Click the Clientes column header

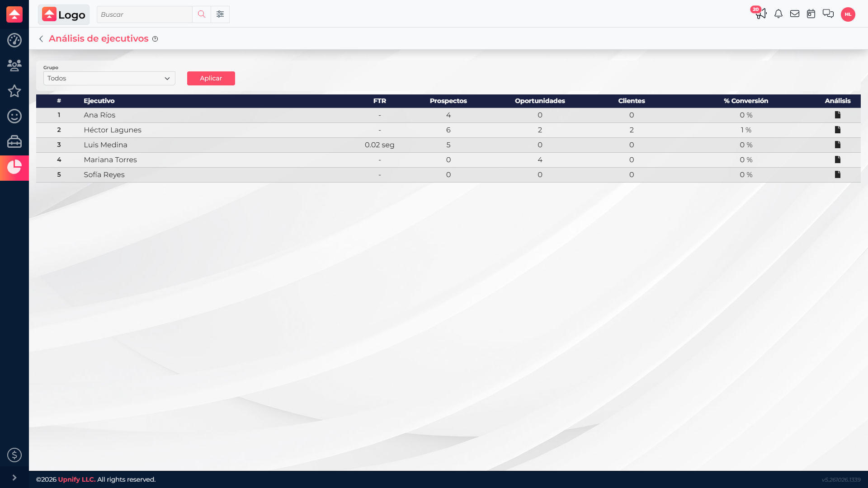point(632,101)
